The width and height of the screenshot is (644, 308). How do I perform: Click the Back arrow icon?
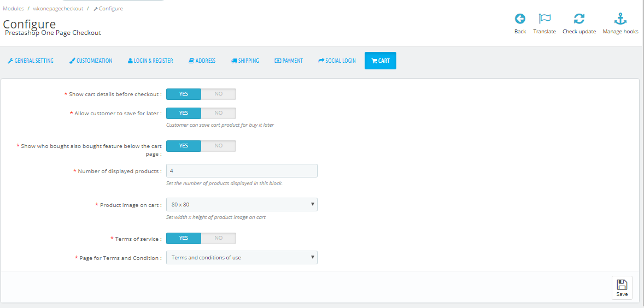click(520, 19)
